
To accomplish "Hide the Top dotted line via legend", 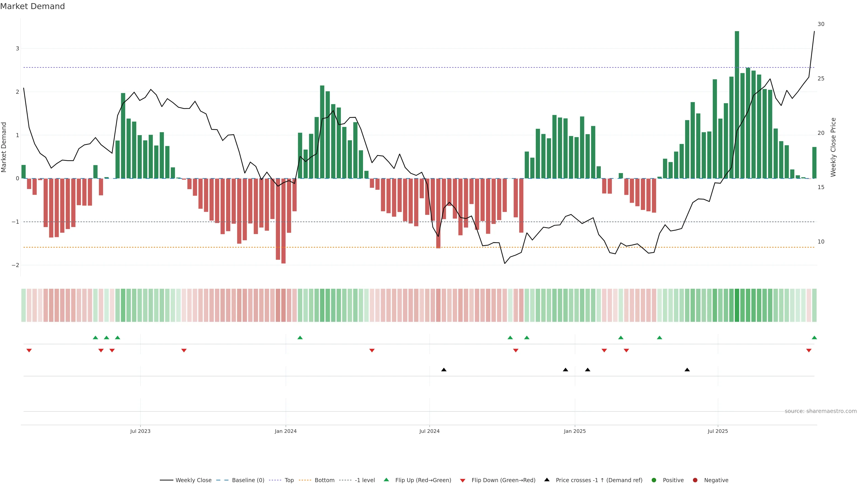I will (289, 480).
